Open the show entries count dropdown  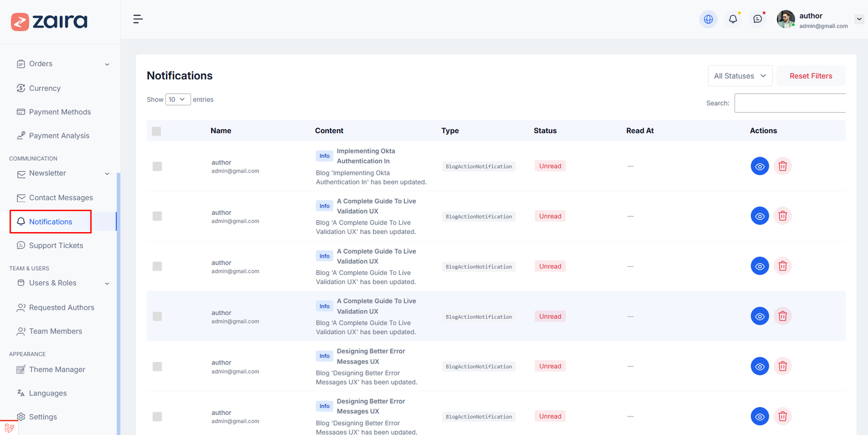pos(177,100)
